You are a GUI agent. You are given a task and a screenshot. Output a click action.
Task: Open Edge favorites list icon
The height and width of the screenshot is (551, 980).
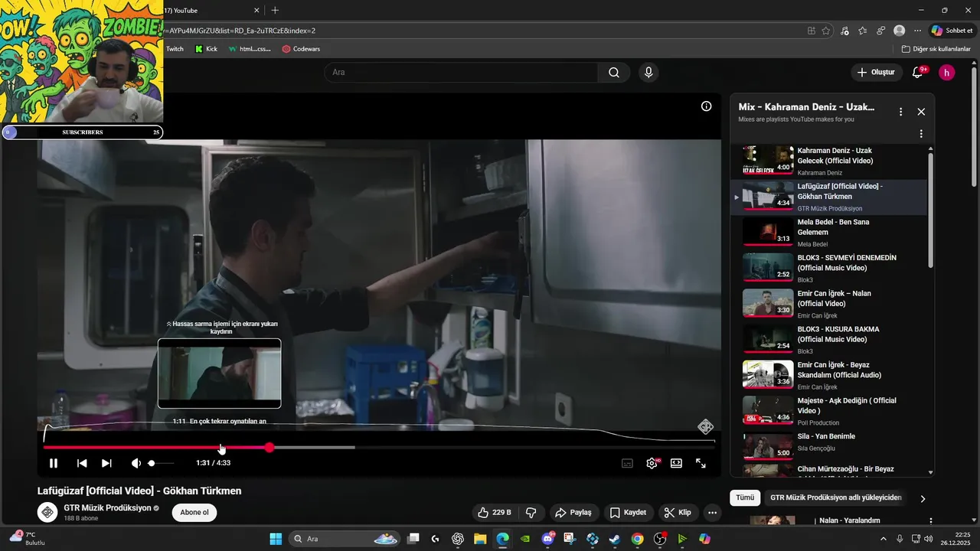(x=862, y=31)
